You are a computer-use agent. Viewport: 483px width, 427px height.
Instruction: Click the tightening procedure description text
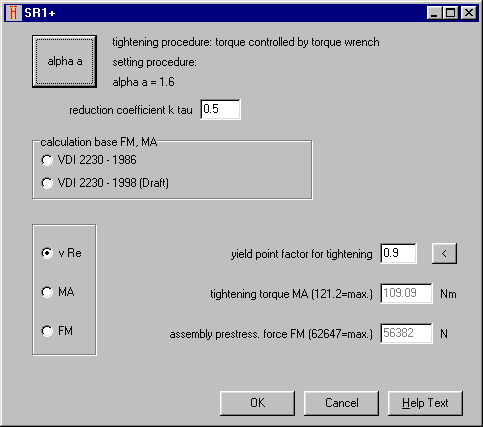pos(246,42)
